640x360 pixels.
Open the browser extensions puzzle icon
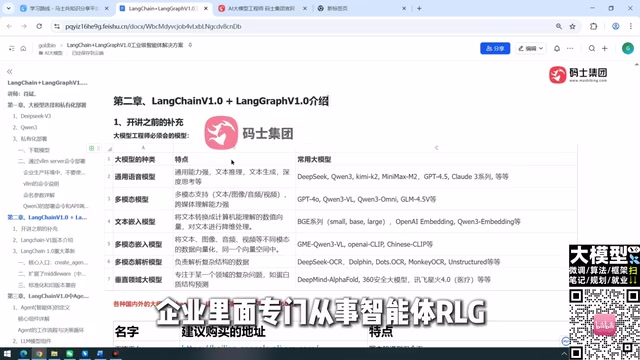[x=593, y=26]
